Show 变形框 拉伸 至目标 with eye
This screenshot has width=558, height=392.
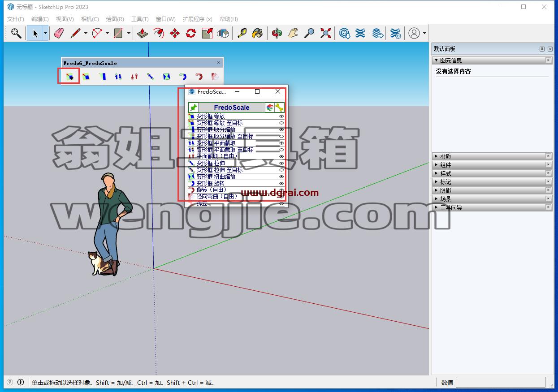(282, 170)
